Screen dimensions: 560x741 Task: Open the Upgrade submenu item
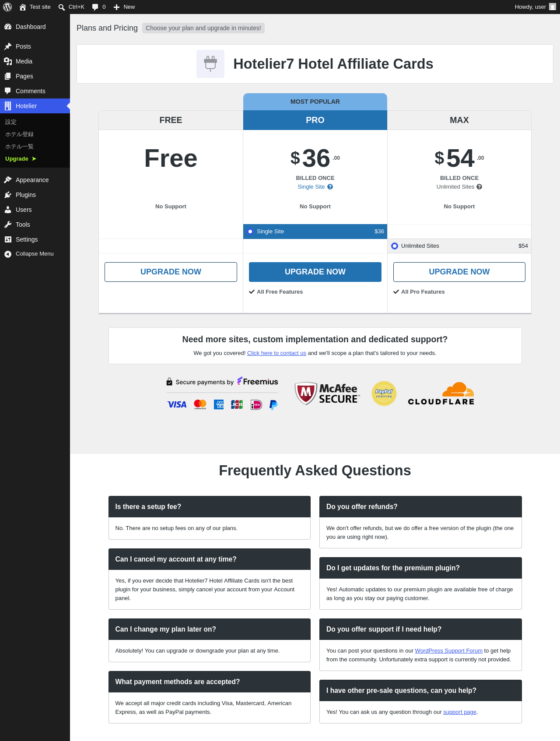click(x=35, y=159)
